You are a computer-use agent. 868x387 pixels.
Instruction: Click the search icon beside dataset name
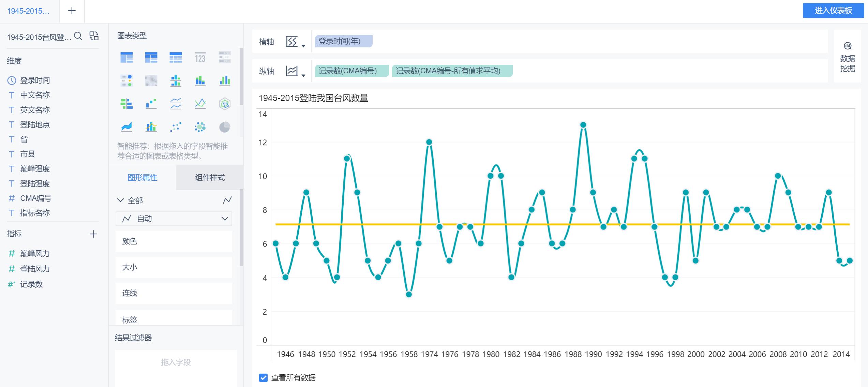78,36
